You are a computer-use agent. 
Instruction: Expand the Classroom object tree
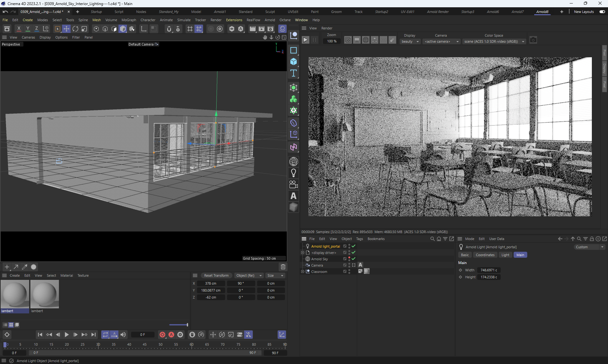(302, 271)
